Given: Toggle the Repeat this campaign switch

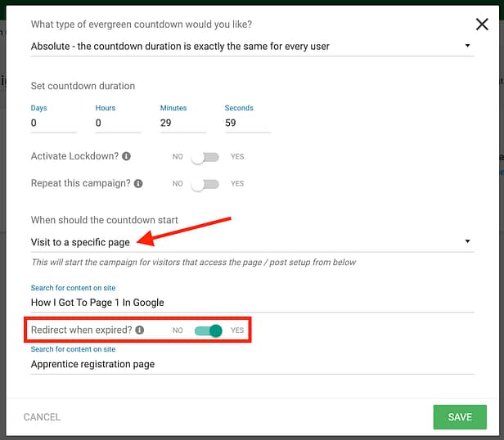Looking at the screenshot, I should [x=205, y=184].
